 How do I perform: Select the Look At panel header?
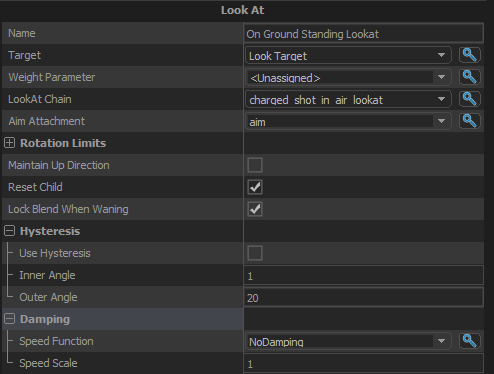pos(242,10)
